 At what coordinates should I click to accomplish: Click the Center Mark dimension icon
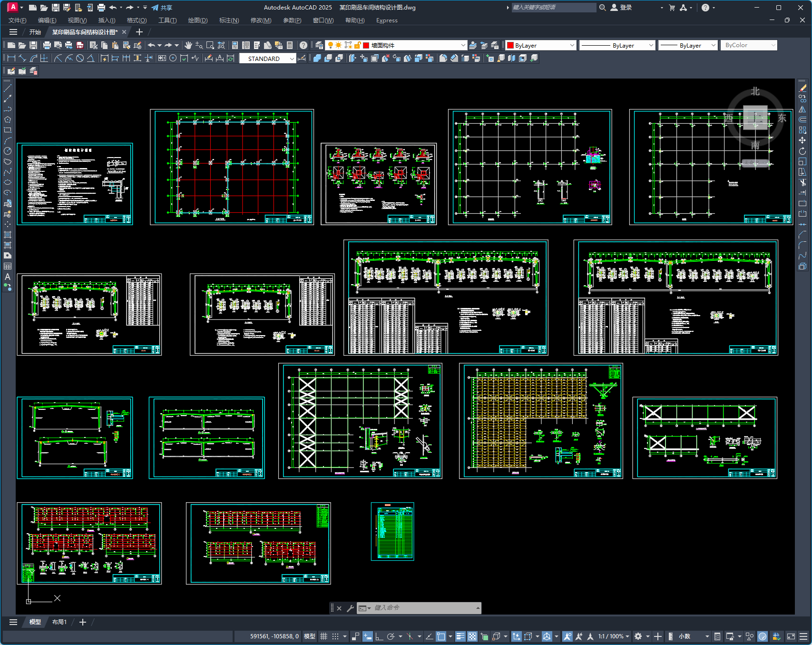click(x=173, y=58)
